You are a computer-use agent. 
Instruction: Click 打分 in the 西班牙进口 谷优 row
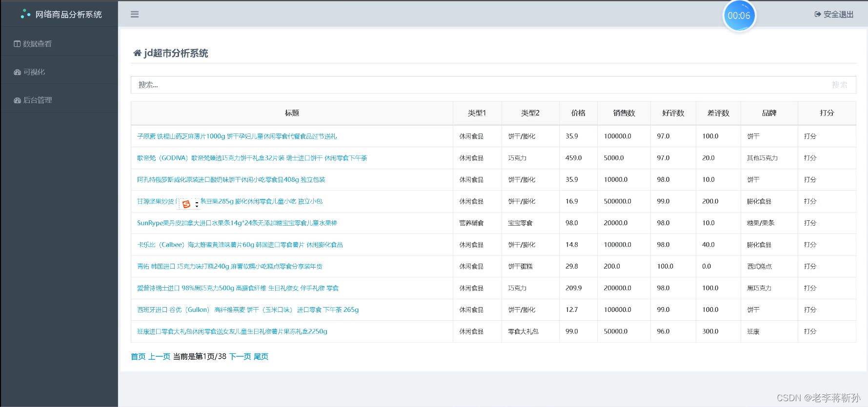tap(810, 310)
